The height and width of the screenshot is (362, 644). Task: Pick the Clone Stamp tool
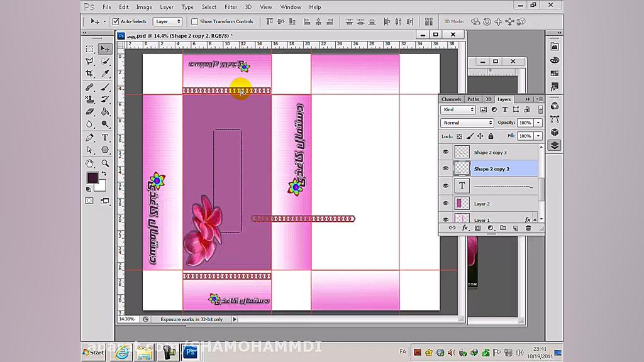(90, 99)
